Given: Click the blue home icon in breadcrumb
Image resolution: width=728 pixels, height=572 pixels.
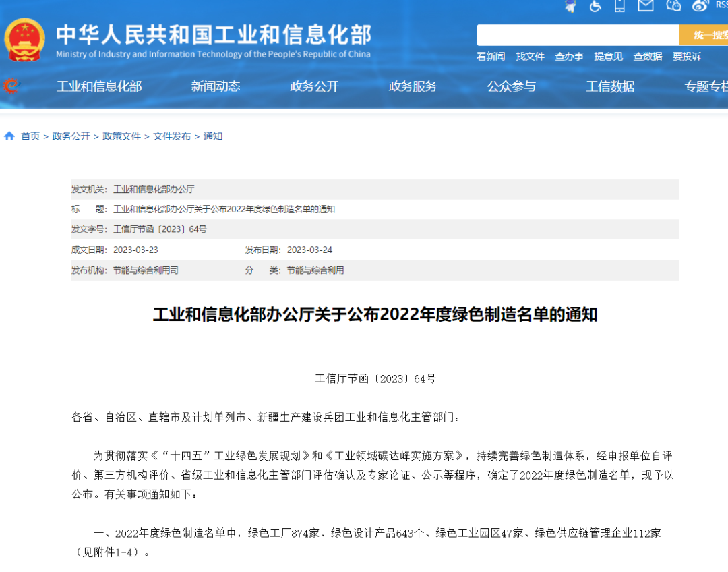Looking at the screenshot, I should pos(9,136).
